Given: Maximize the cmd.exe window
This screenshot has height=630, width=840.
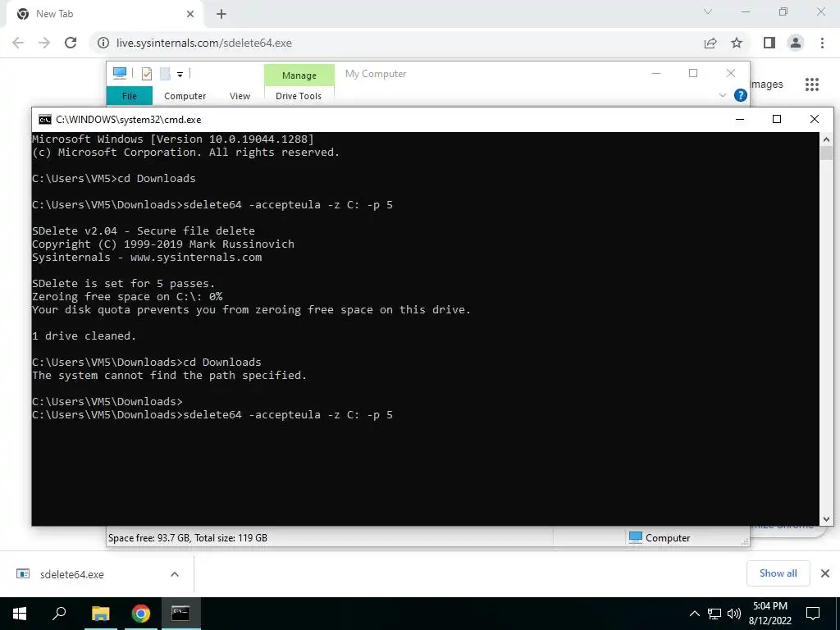Looking at the screenshot, I should point(777,119).
